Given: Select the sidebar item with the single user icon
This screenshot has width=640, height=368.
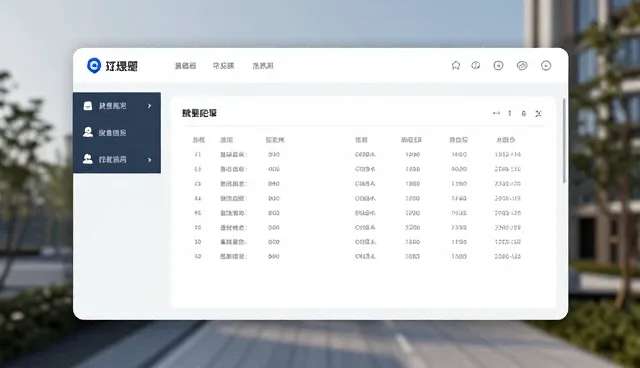Looking at the screenshot, I should click(117, 133).
